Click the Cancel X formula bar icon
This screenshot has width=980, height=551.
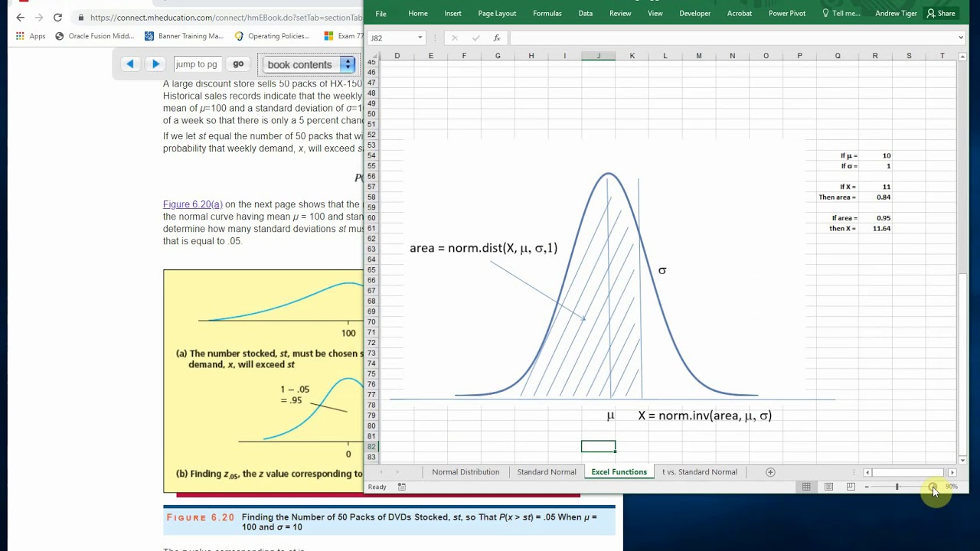(x=455, y=37)
